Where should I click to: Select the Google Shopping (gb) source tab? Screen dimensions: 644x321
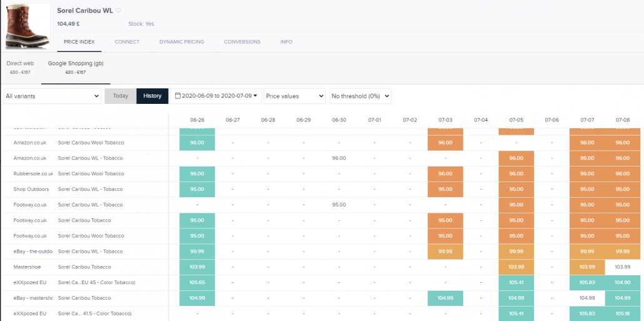coord(76,68)
